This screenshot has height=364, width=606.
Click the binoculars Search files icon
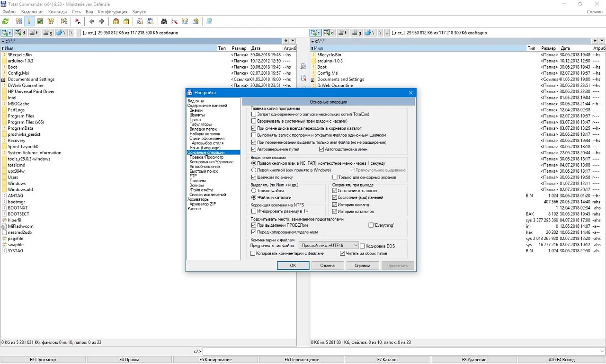click(164, 21)
